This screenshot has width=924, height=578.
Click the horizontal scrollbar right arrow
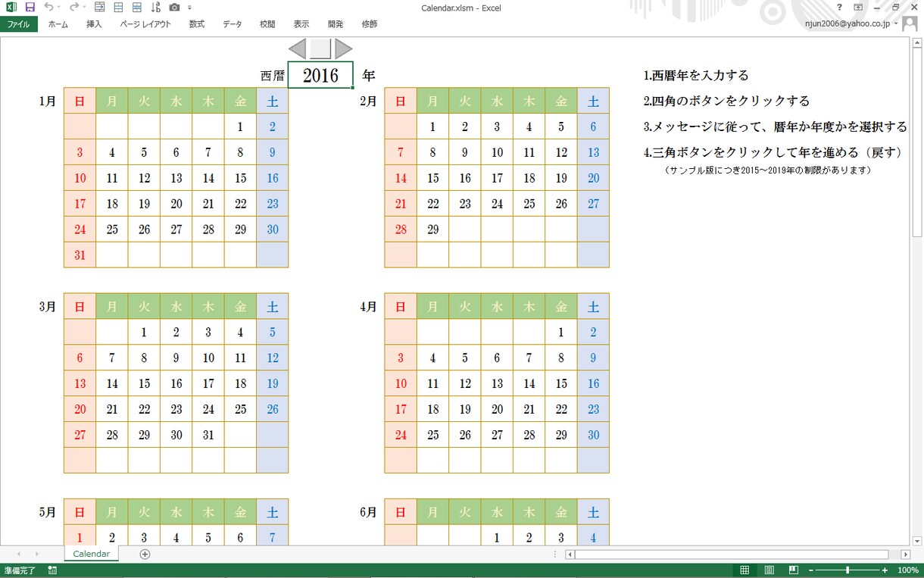pyautogui.click(x=905, y=555)
